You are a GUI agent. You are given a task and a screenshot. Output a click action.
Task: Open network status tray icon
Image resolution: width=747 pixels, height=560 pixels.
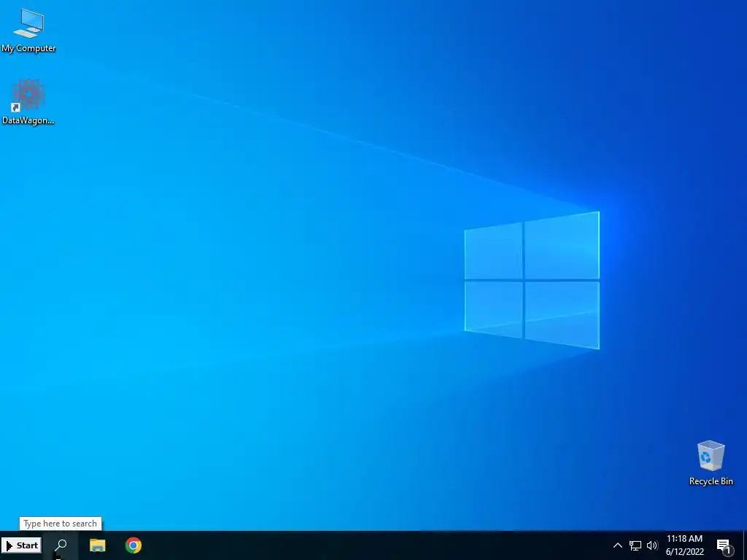point(635,545)
